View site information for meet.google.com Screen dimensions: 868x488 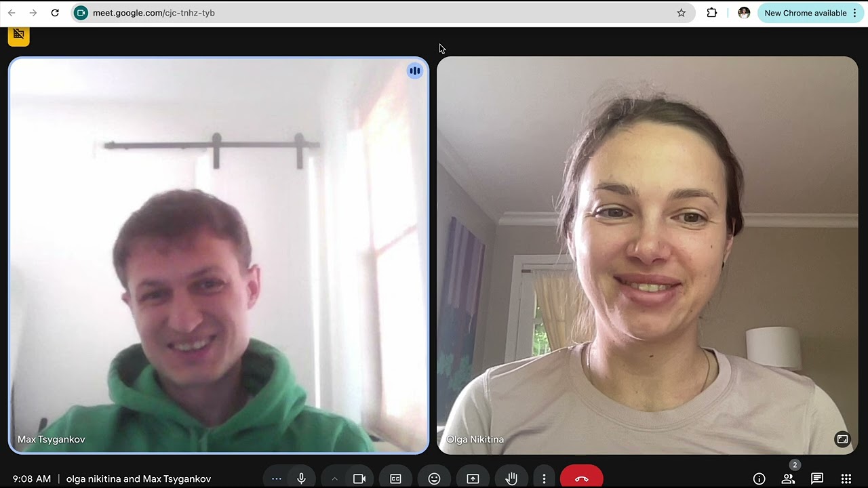pos(81,13)
